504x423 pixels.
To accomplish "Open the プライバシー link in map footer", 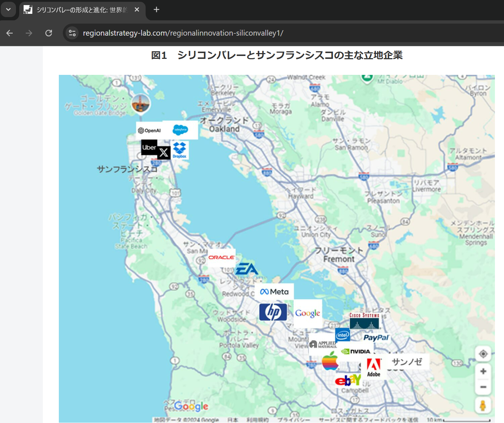I will coord(294,420).
